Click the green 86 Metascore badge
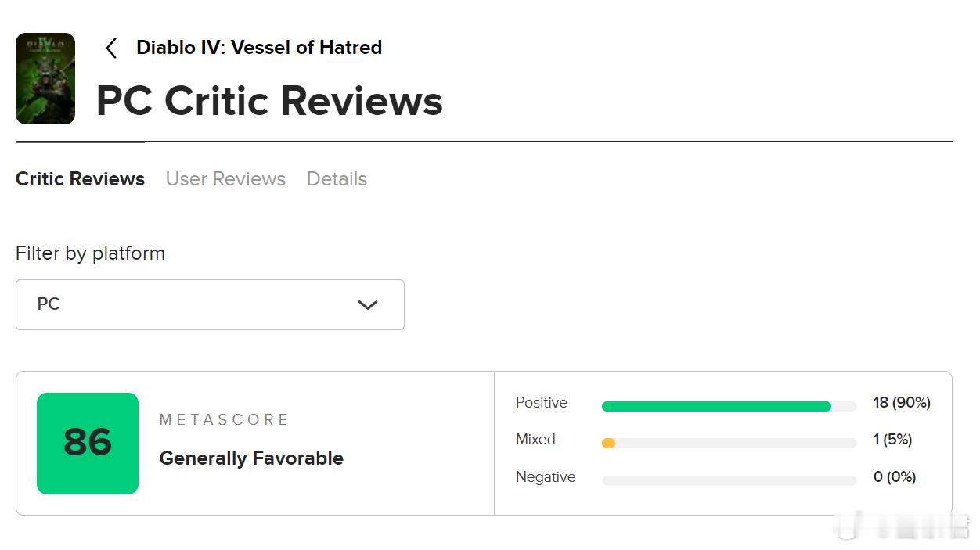The width and height of the screenshot is (980, 550). point(88,443)
